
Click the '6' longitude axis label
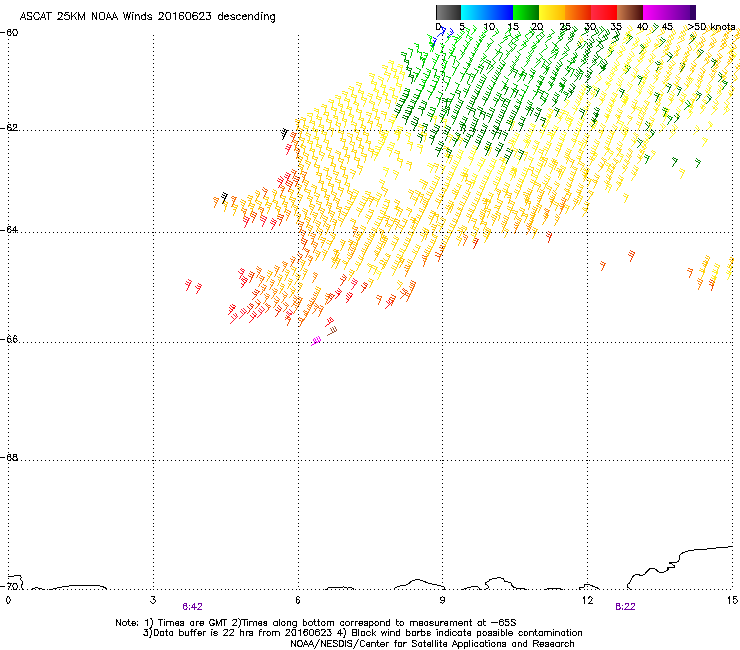pos(298,600)
